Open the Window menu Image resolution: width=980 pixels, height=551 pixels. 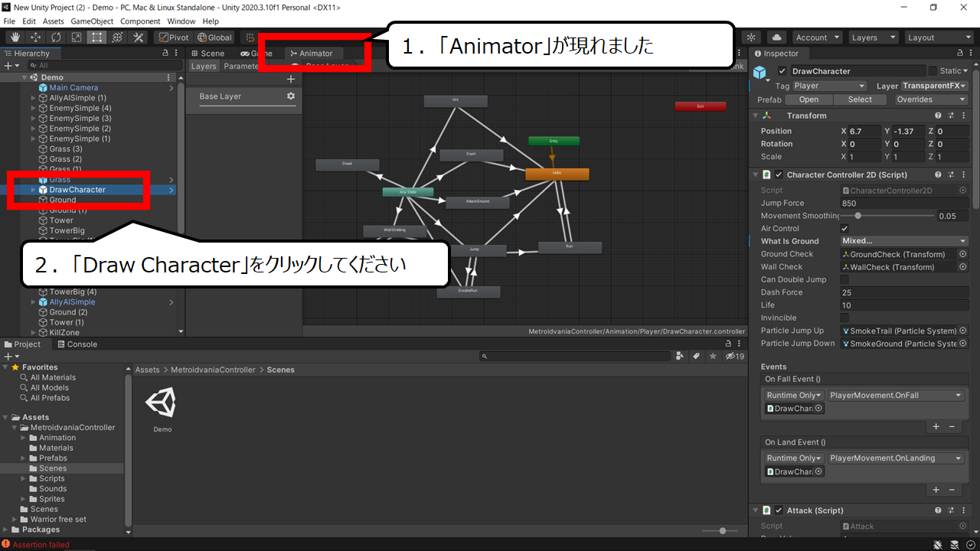(181, 21)
